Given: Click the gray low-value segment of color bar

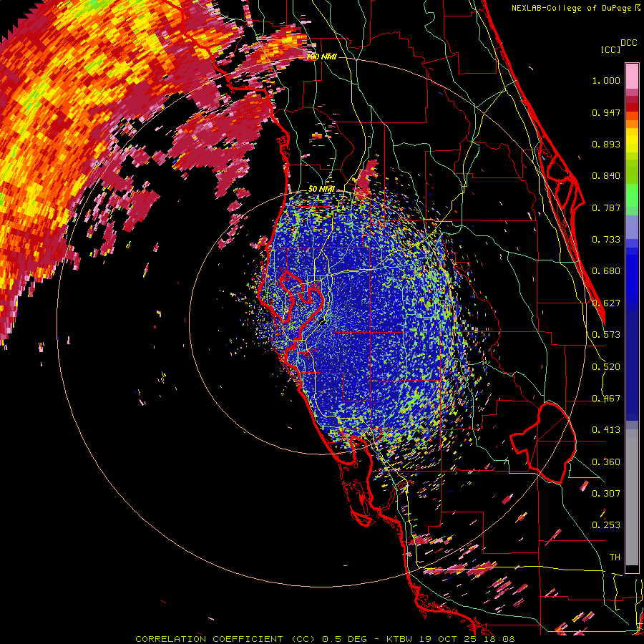Looking at the screenshot, I should [632, 497].
